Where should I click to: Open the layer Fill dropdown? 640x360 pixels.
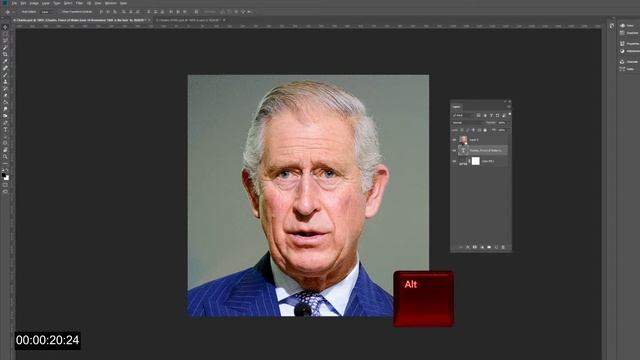tap(502, 130)
